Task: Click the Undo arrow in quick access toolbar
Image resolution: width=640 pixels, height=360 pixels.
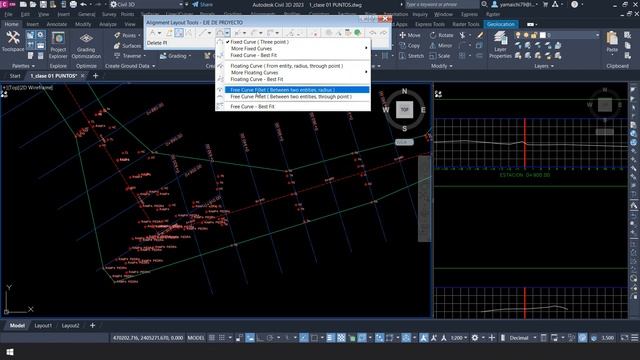Action: pos(84,4)
